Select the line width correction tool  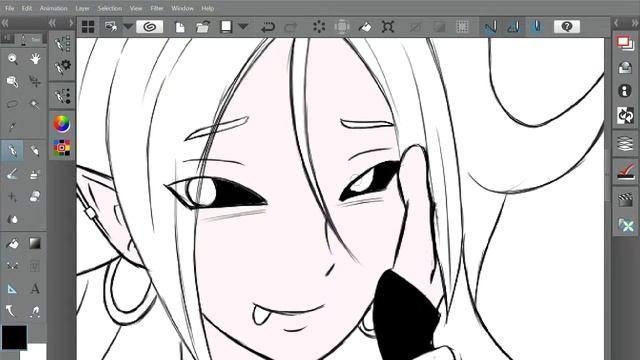point(35,312)
